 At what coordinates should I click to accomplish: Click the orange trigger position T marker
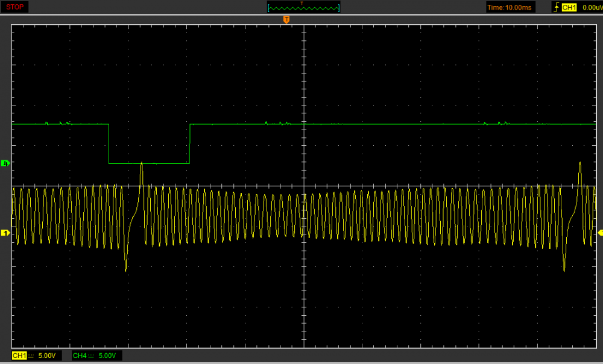pos(286,20)
